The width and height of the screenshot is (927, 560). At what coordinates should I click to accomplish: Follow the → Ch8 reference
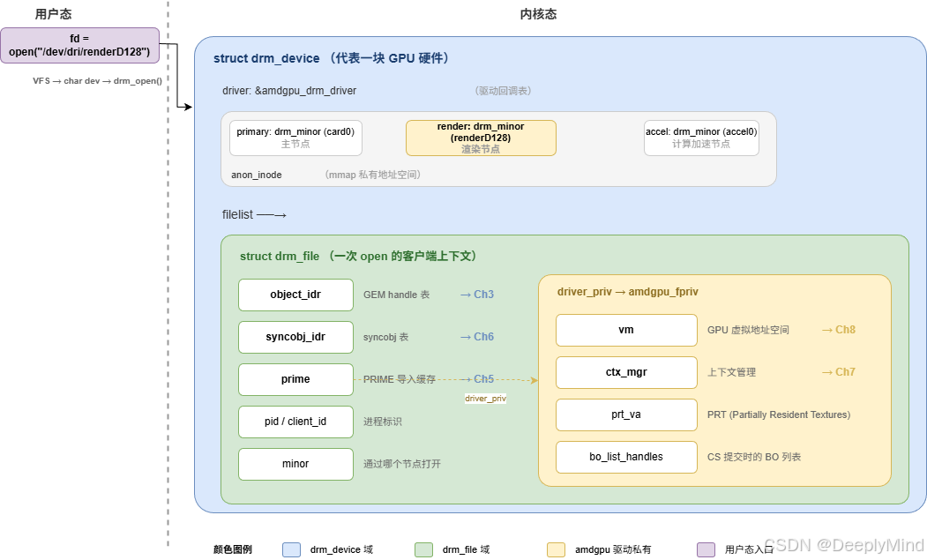[x=838, y=330]
